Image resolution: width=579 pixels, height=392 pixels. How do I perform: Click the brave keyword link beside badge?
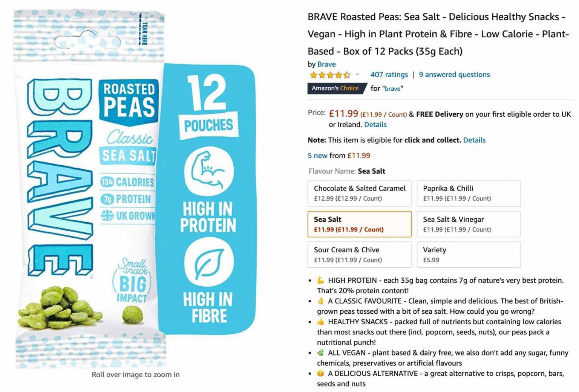click(392, 88)
